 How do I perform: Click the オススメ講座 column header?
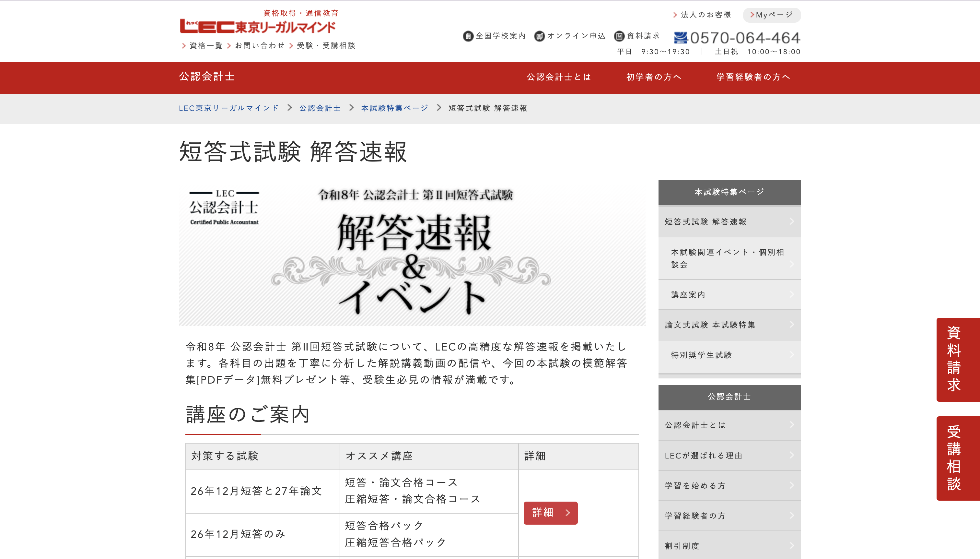click(429, 457)
